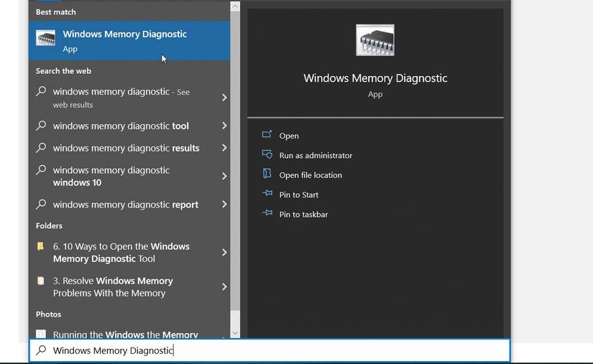Expand the 'windows memory diagnostic tool' suggestion arrow
This screenshot has height=364, width=593.
(x=224, y=126)
